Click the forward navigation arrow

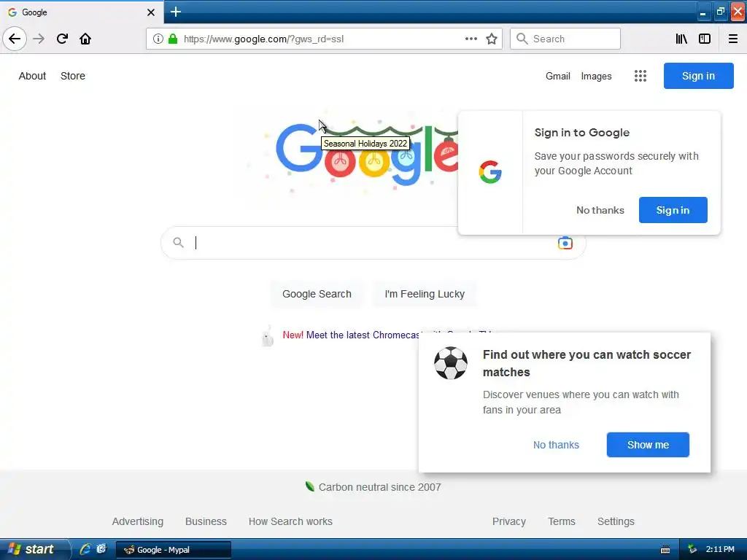click(39, 39)
